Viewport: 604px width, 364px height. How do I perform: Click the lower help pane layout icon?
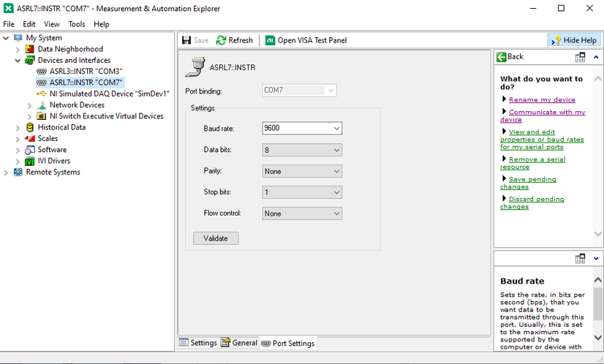(x=580, y=259)
